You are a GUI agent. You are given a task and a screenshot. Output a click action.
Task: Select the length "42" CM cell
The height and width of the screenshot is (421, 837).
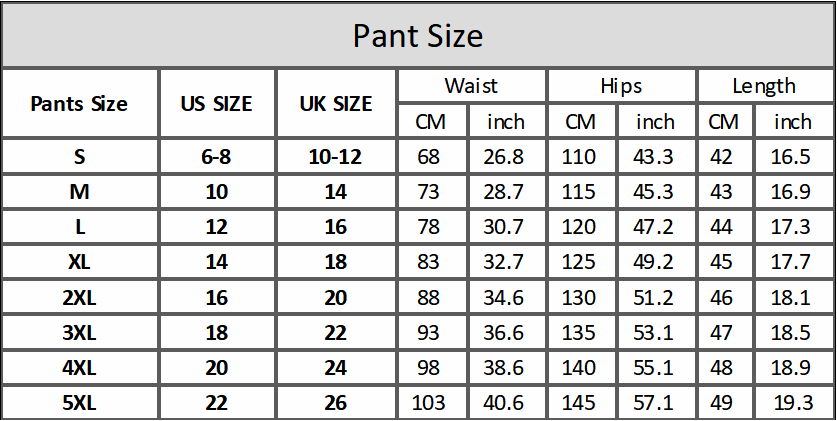click(721, 157)
